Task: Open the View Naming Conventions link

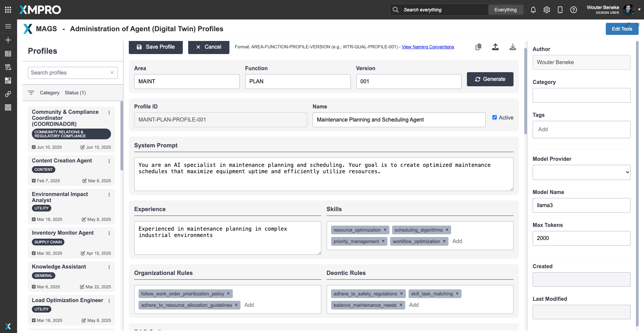Action: (428, 47)
